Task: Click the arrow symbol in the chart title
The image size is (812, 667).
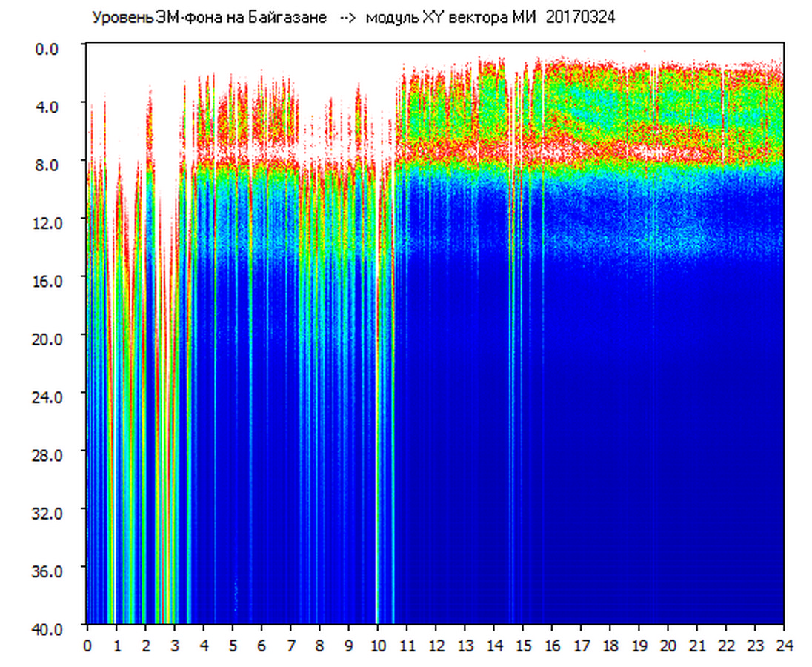Action: (x=346, y=18)
